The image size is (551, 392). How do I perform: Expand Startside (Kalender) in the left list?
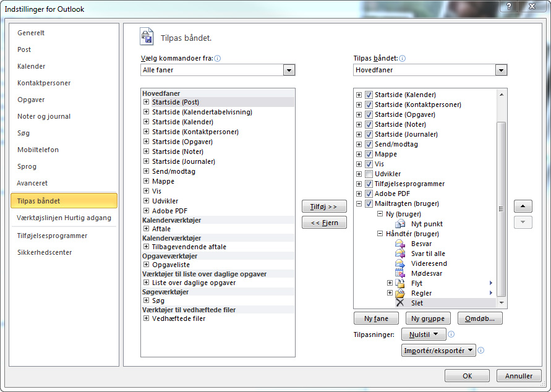point(147,122)
